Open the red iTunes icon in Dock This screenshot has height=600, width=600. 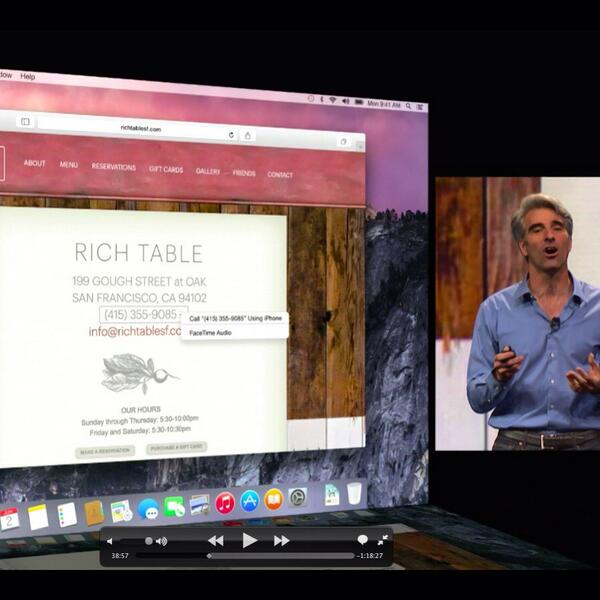(x=225, y=503)
